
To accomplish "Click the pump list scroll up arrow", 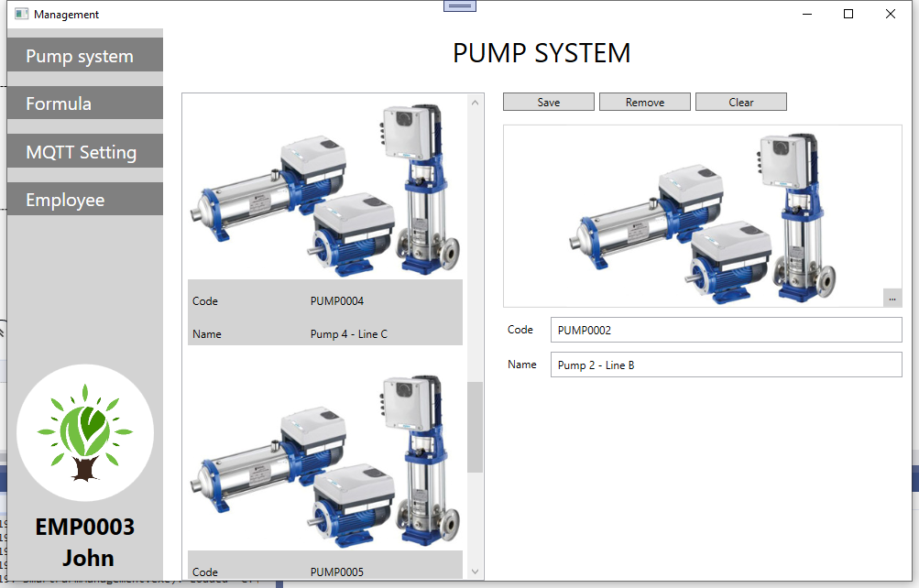I will point(476,103).
